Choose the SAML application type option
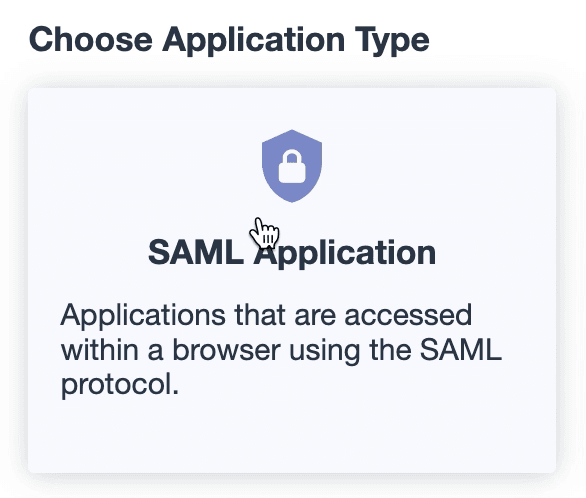This screenshot has width=586, height=498. (292, 281)
